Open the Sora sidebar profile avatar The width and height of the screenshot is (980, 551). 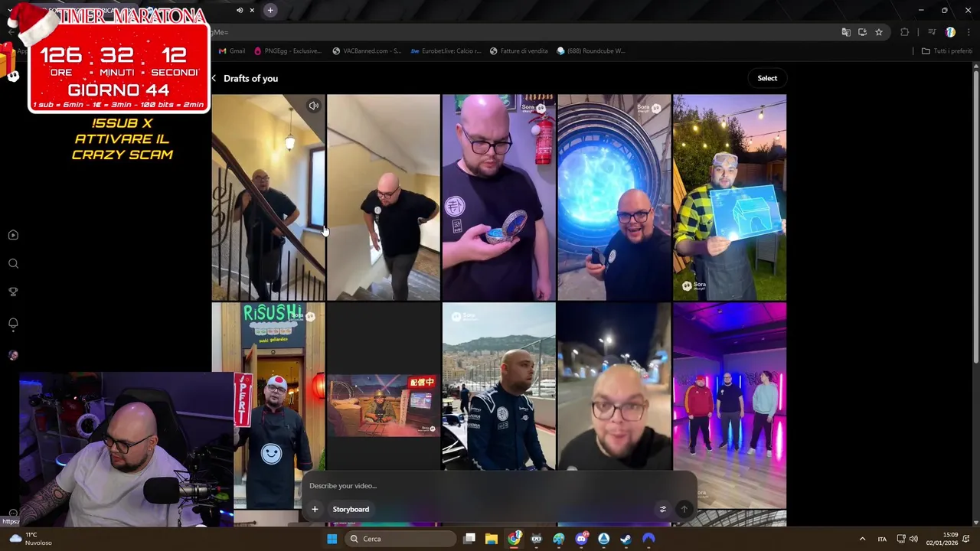point(13,355)
